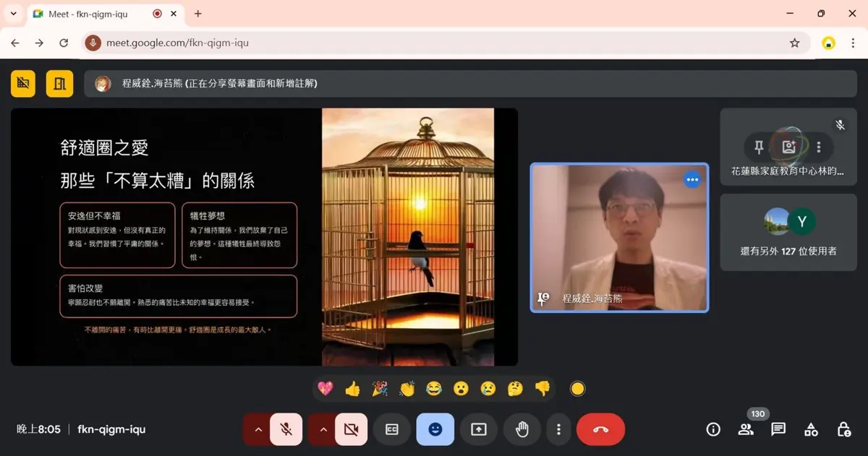Send the heart emoji reaction
The height and width of the screenshot is (456, 868).
point(325,389)
